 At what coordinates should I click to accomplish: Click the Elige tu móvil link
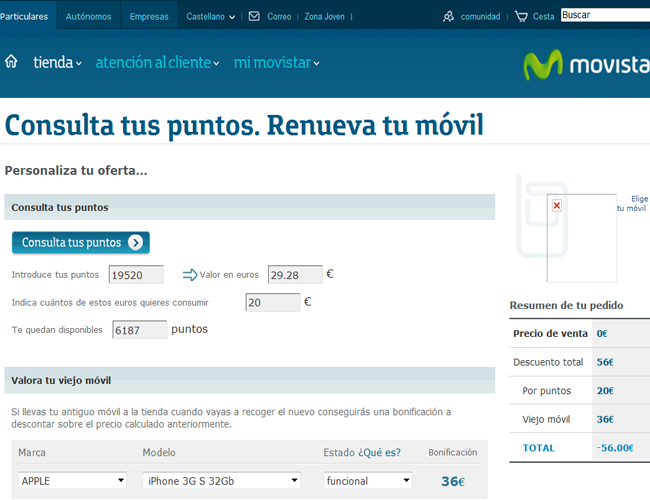(632, 203)
